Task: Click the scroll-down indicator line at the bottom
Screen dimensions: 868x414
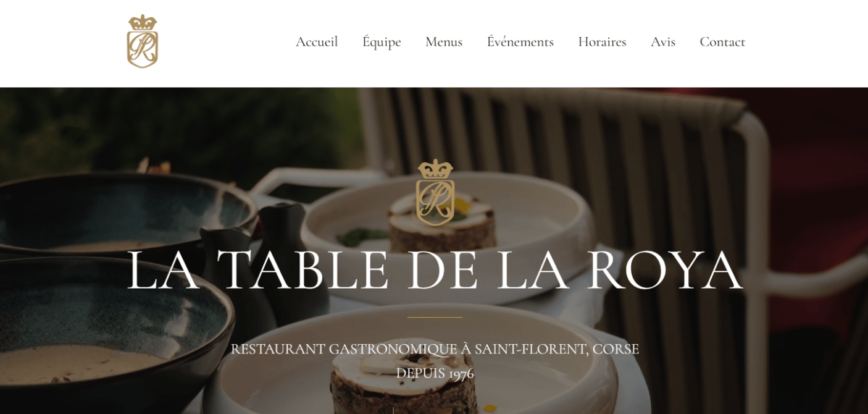Action: pyautogui.click(x=393, y=410)
